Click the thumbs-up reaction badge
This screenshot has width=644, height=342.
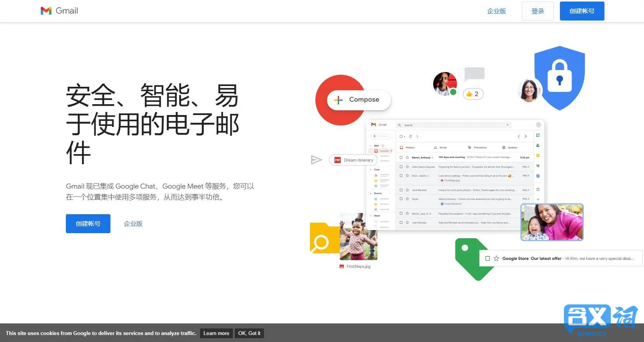[x=473, y=94]
